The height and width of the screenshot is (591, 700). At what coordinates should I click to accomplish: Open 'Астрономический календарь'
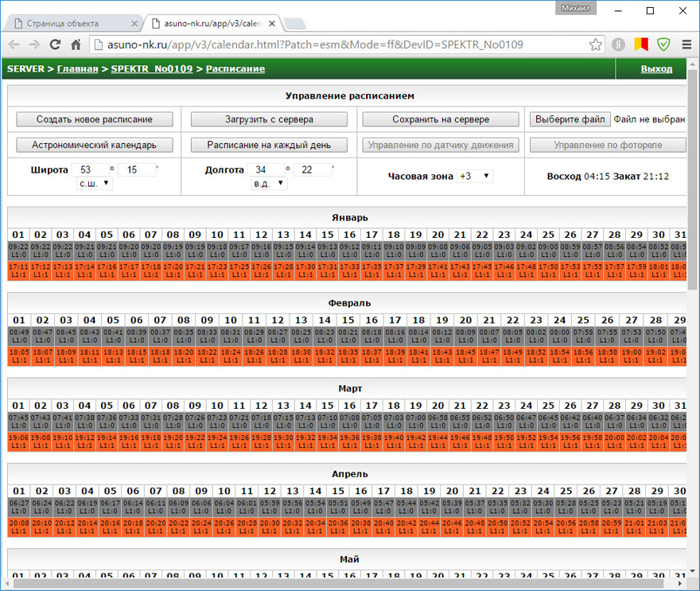click(x=95, y=145)
